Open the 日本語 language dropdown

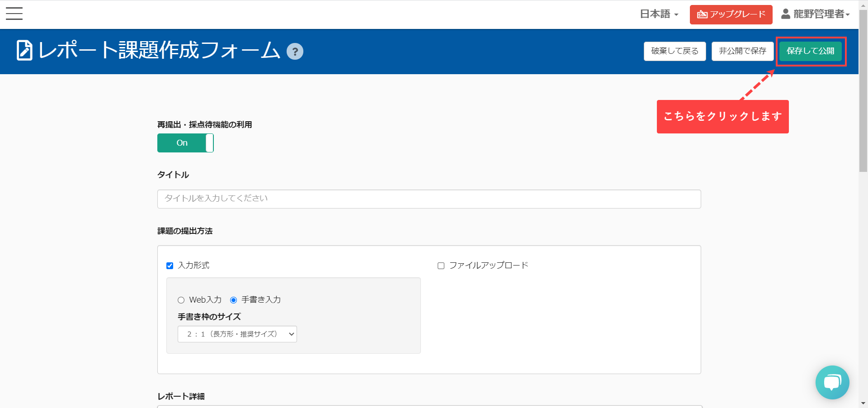coord(659,14)
